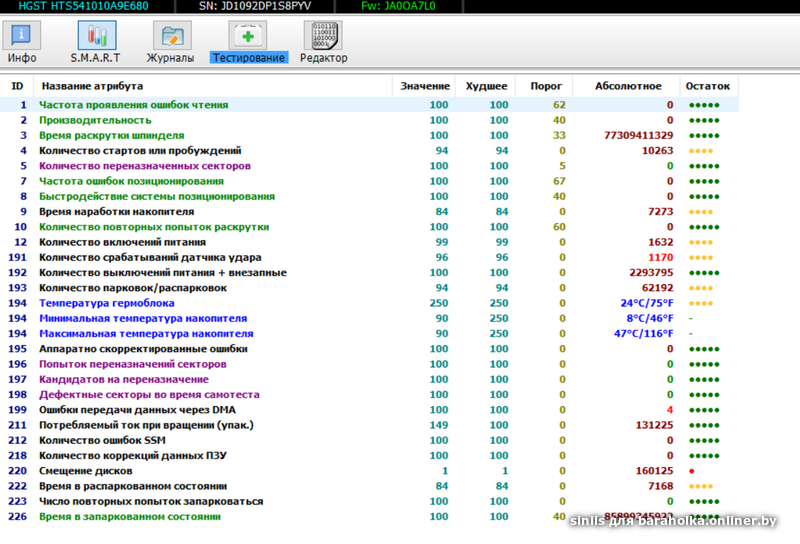The width and height of the screenshot is (800, 544).
Task: Select Количество стартов или пробуждений row
Action: point(369,151)
